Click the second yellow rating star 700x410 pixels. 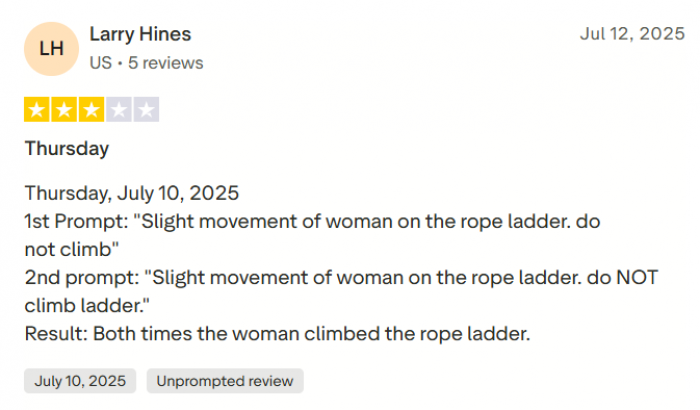click(64, 110)
